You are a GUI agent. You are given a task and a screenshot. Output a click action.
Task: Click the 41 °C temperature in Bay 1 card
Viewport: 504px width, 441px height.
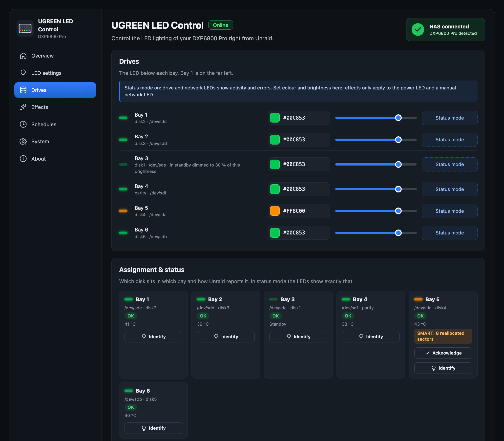coord(130,324)
